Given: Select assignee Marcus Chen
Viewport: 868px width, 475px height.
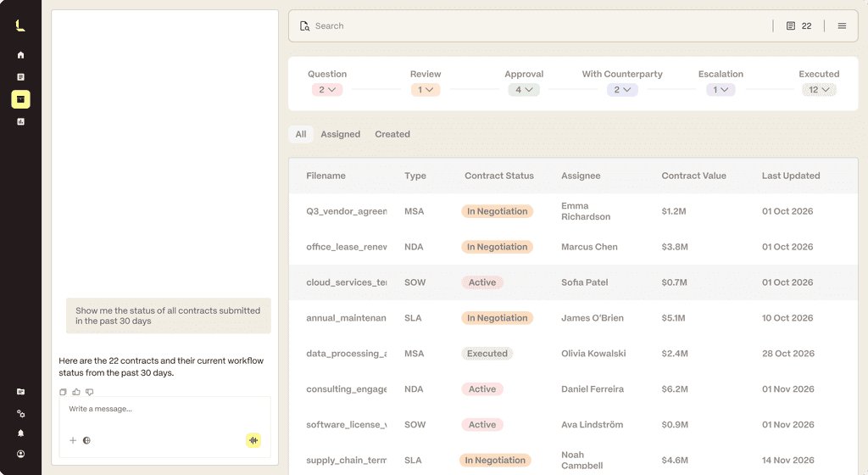Looking at the screenshot, I should [590, 247].
